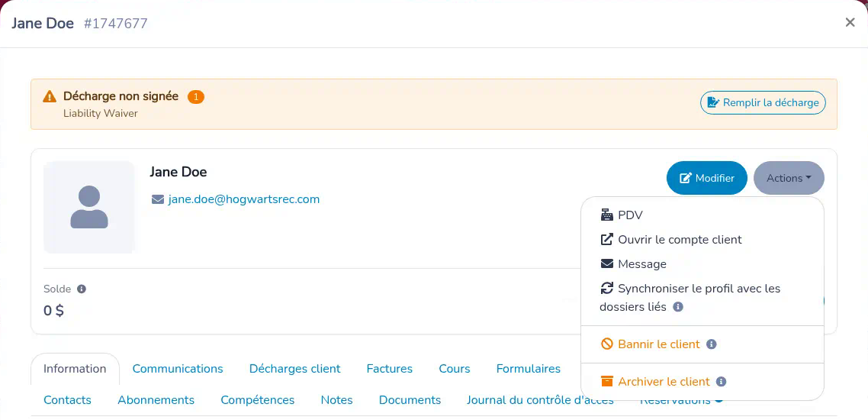868x420 pixels.
Task: Click the Jane Doe name in profile card
Action: pyautogui.click(x=178, y=172)
